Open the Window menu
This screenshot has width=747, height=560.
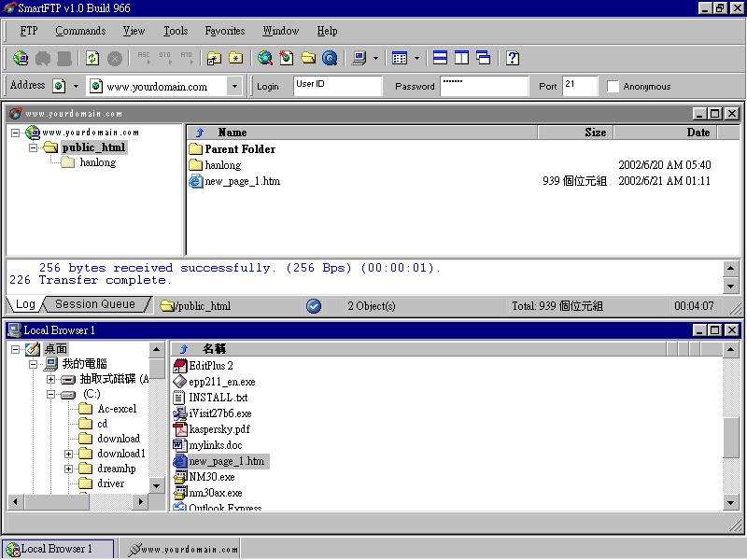tap(281, 31)
